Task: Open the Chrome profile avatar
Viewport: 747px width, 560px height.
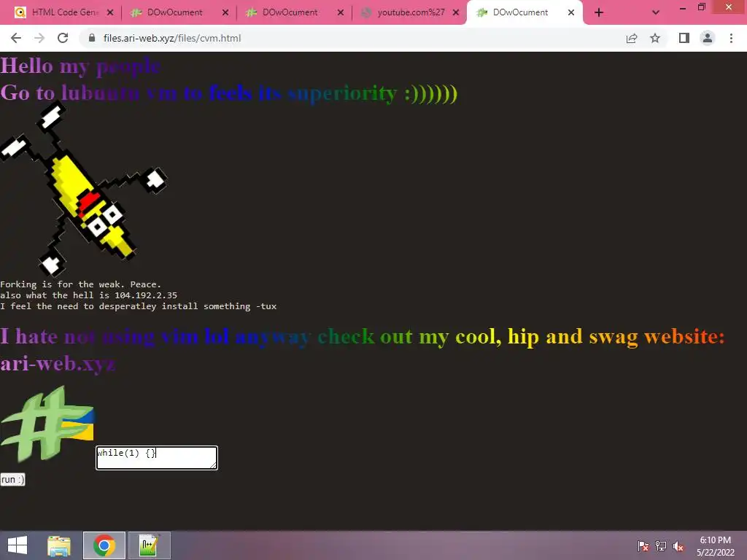Action: 708,38
